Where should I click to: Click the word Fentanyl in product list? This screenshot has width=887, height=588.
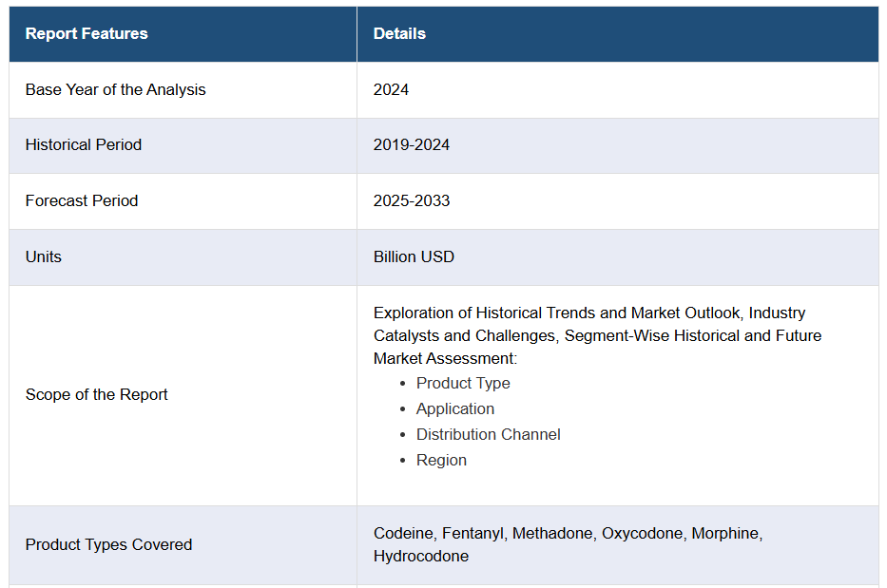tap(472, 533)
